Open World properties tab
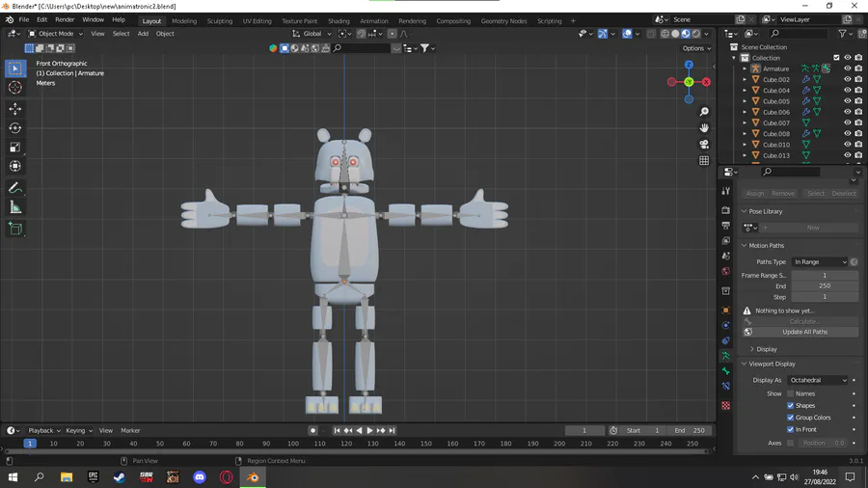Image resolution: width=868 pixels, height=488 pixels. 725,271
